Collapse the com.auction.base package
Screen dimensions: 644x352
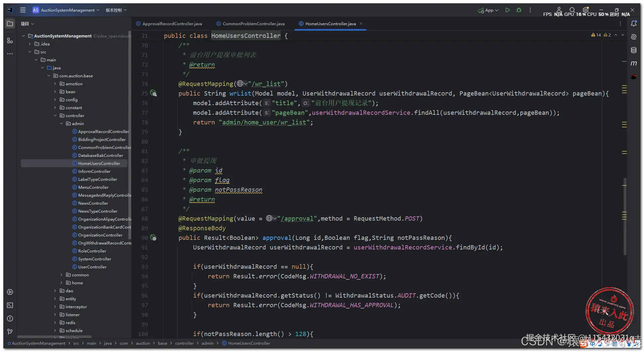[x=49, y=76]
